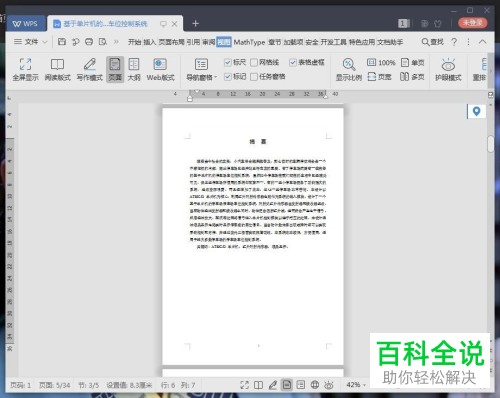Click the red Not Logged In (未登录) button
500x398 pixels.
pos(472,23)
